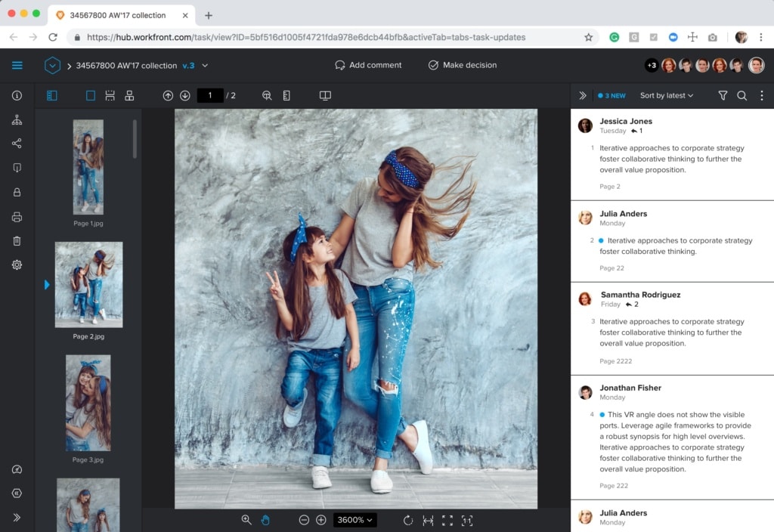Click the +3 more reviewers badge

click(652, 65)
